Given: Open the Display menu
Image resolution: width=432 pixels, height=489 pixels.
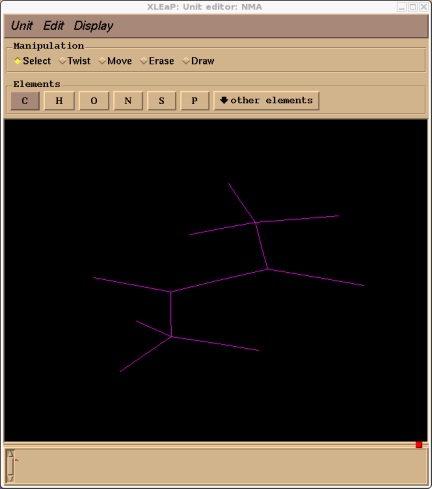Looking at the screenshot, I should tap(93, 26).
